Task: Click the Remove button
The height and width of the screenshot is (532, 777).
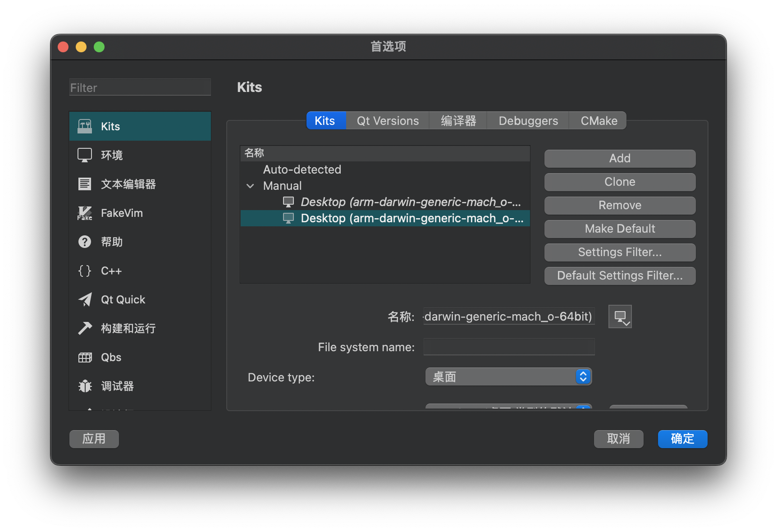Action: coord(620,205)
